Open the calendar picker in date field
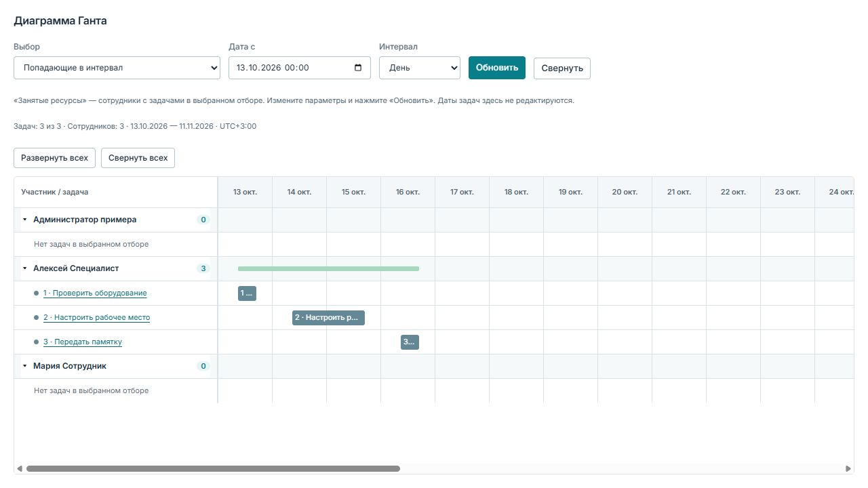Image resolution: width=868 pixels, height=488 pixels. 358,68
